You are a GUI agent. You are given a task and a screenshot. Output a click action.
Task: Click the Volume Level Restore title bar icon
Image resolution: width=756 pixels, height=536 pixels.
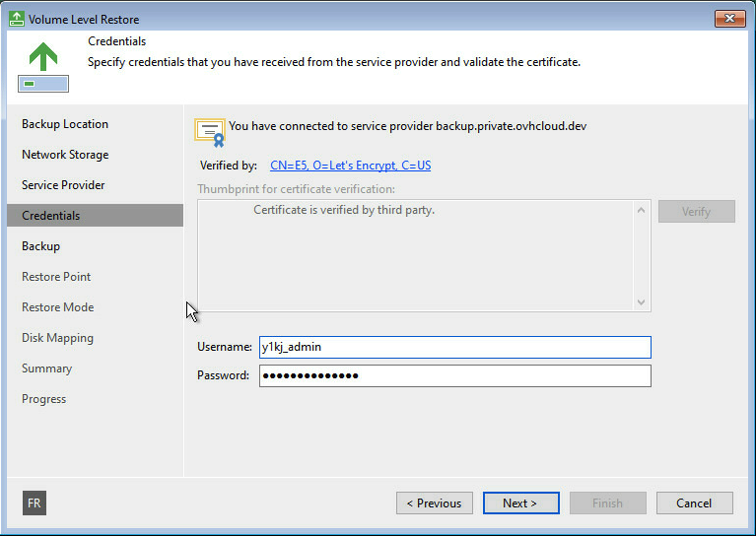pyautogui.click(x=17, y=19)
